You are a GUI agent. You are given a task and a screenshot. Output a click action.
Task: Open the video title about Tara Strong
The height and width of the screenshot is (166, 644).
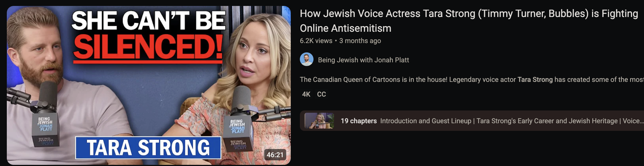pyautogui.click(x=469, y=21)
